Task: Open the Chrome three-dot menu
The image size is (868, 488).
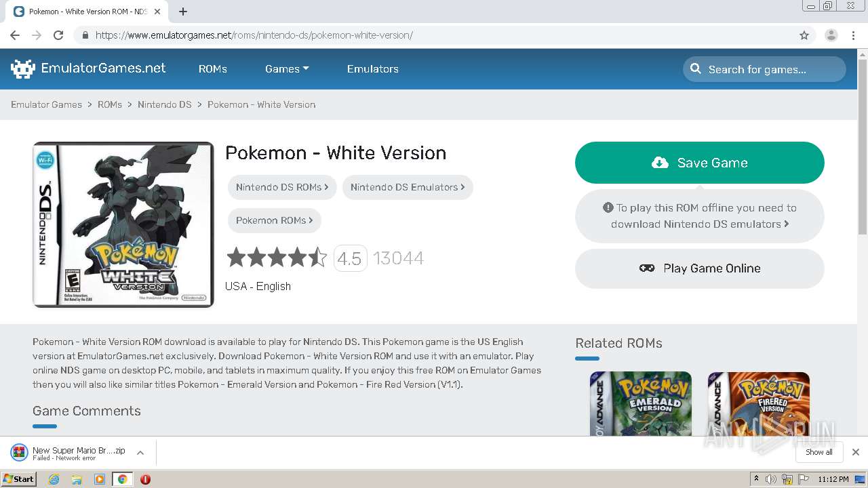Action: pyautogui.click(x=854, y=35)
